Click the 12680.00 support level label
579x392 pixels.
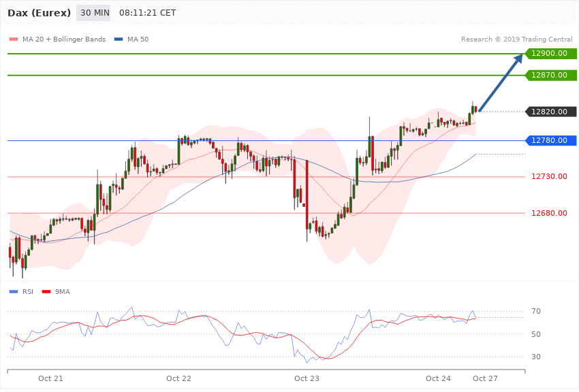point(549,213)
